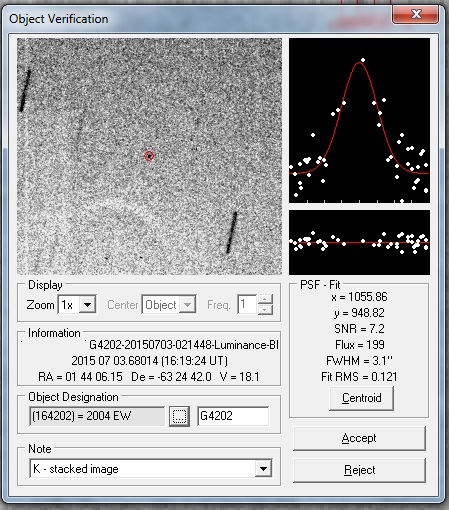Click the Zoom 1x value box

tap(69, 304)
